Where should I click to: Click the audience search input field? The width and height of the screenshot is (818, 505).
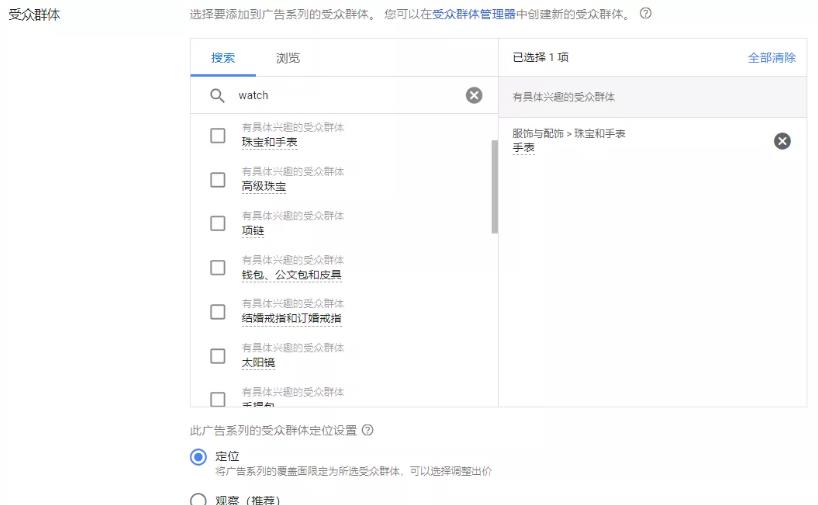345,96
